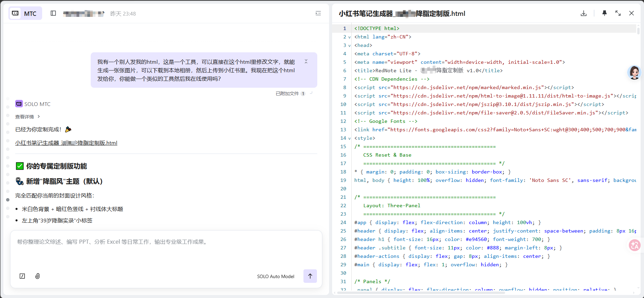This screenshot has width=644, height=298.
Task: Fold the head tag on line 3
Action: click(349, 46)
